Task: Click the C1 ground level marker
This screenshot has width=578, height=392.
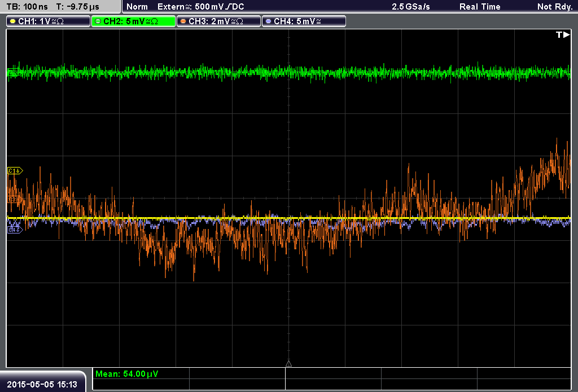Action: (15, 170)
